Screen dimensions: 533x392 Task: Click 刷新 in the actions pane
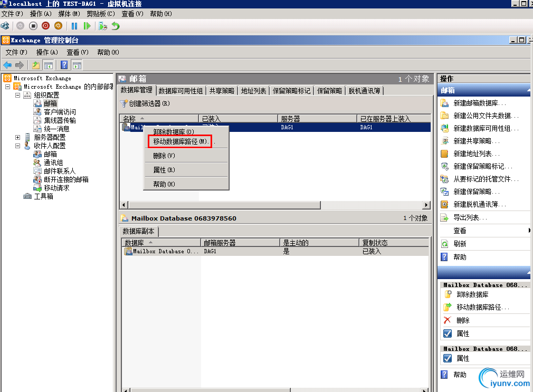tap(460, 244)
